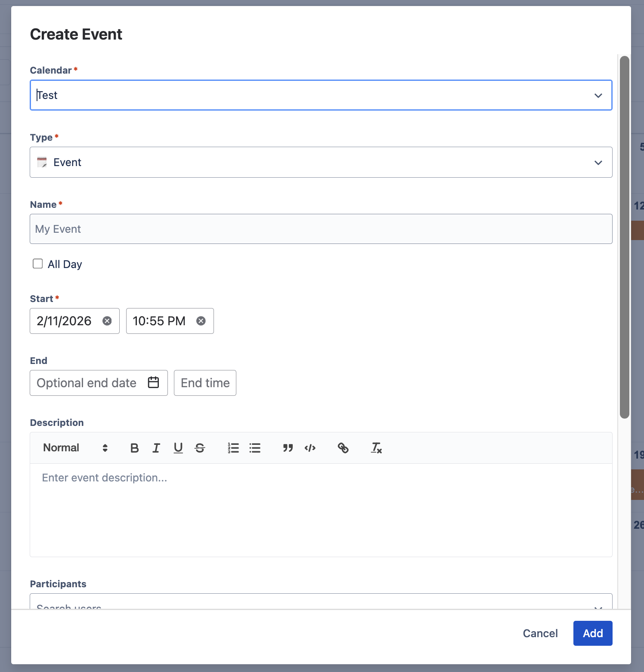
Task: Apply italic formatting in the description toolbar
Action: pyautogui.click(x=156, y=448)
